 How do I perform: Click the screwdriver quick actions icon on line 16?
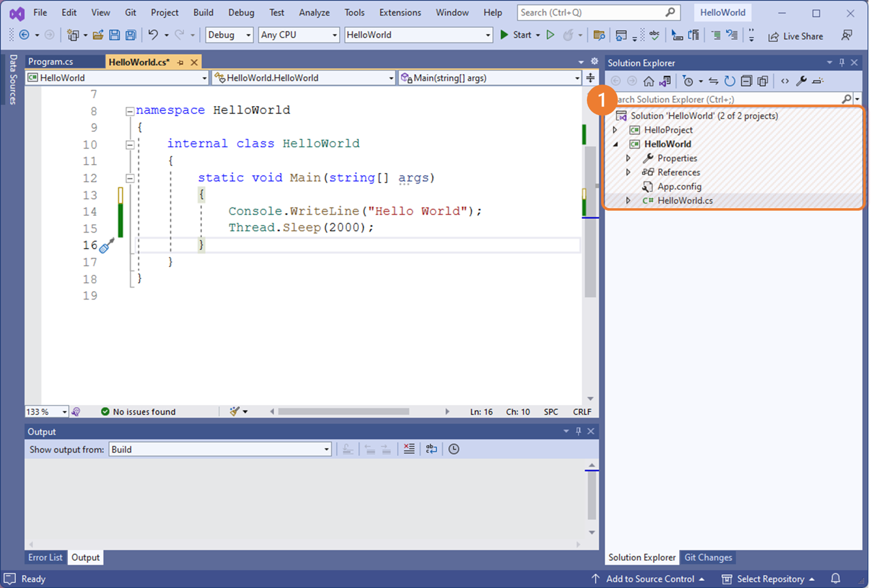click(x=106, y=245)
